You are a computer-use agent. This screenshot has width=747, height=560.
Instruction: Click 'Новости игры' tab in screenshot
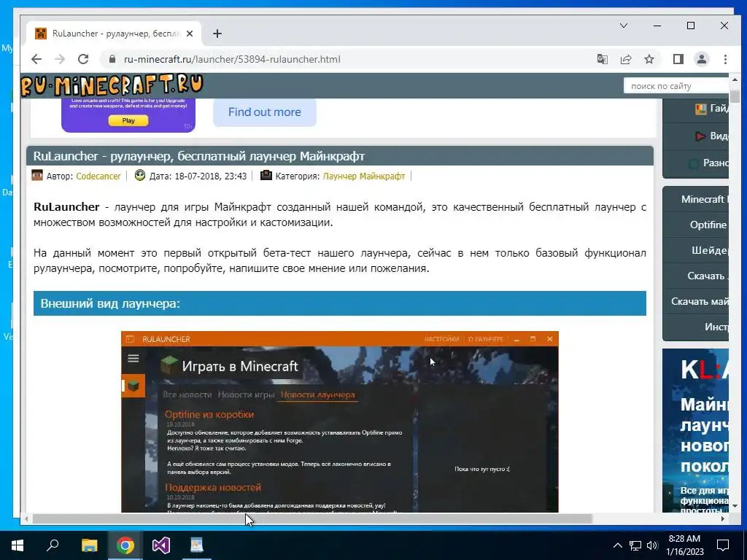tap(246, 394)
